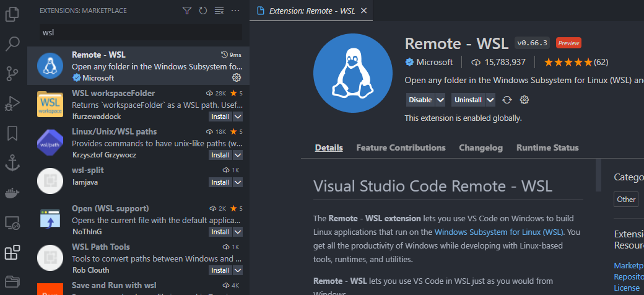Click the large Remote - WSL penguin logo
The height and width of the screenshot is (295, 644).
(x=353, y=73)
